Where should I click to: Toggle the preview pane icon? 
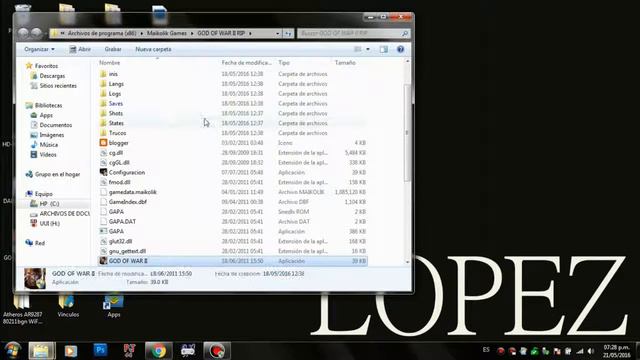coord(384,49)
